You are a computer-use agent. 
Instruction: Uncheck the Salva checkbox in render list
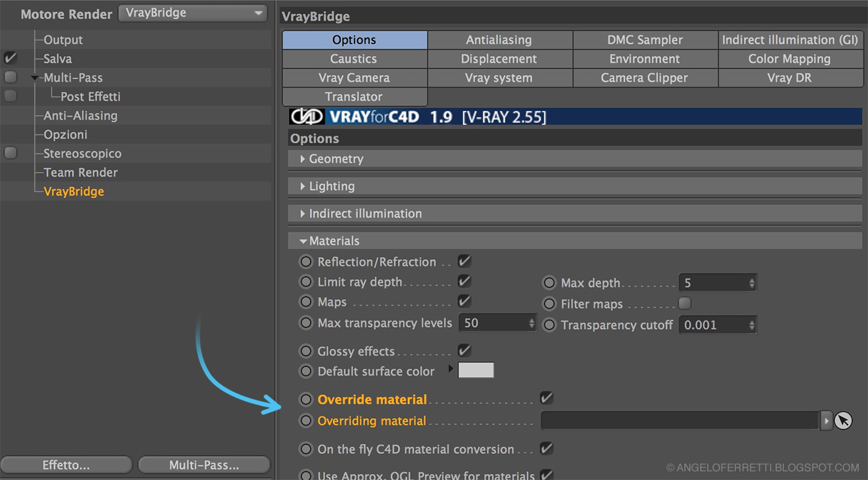point(10,58)
